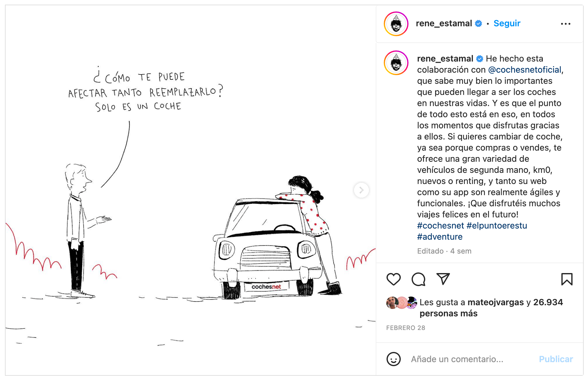Click the caption author avatar
Image resolution: width=588 pixels, height=381 pixels.
pos(396,63)
